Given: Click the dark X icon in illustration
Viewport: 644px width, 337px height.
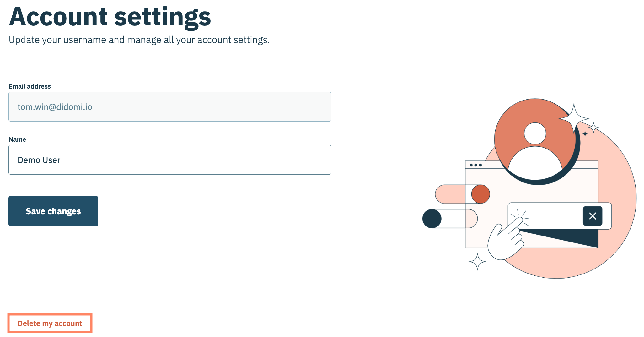Looking at the screenshot, I should click(593, 216).
